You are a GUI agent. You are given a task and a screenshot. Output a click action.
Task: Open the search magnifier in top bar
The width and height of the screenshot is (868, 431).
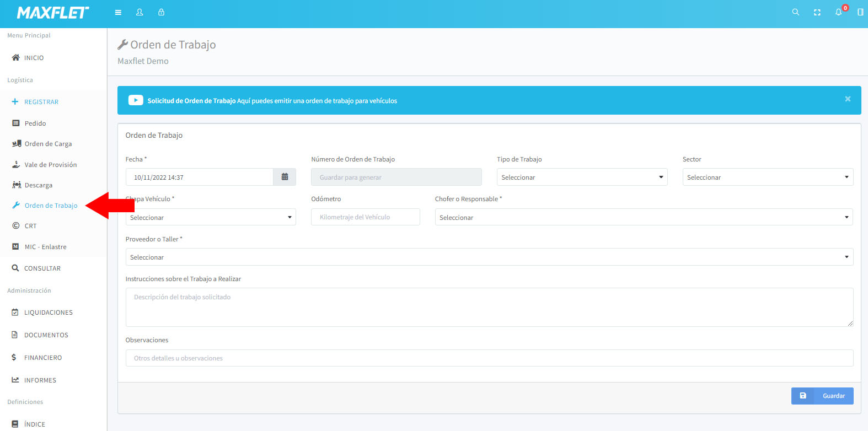(795, 12)
